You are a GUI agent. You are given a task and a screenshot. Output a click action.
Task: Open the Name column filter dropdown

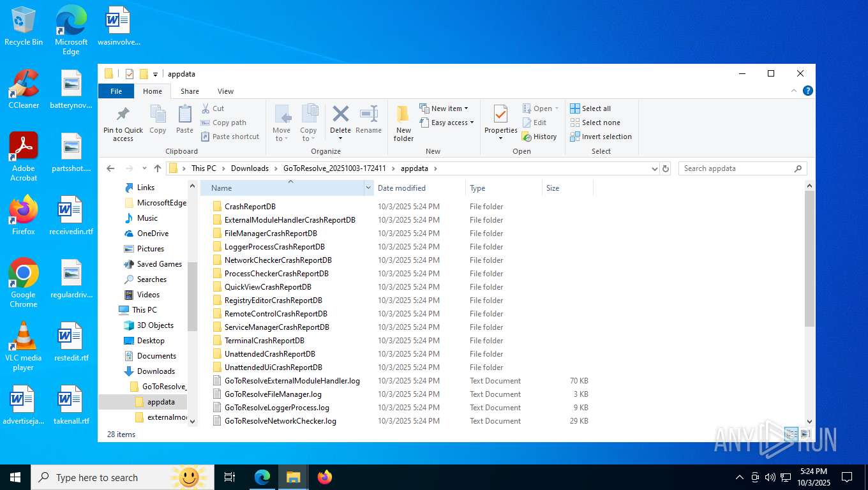coord(368,188)
